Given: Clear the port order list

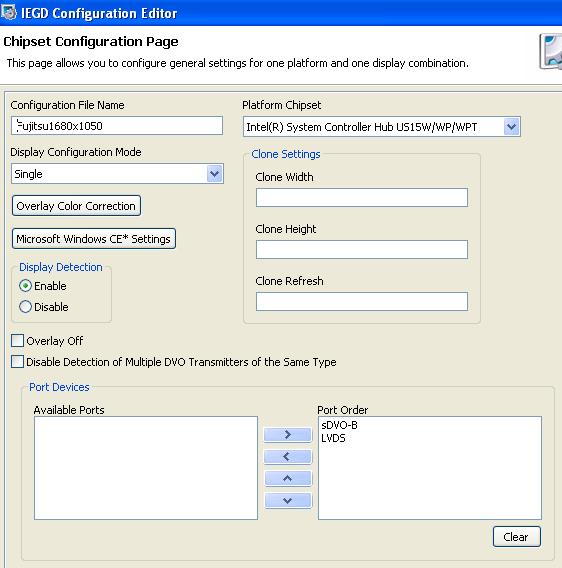Looking at the screenshot, I should 517,537.
